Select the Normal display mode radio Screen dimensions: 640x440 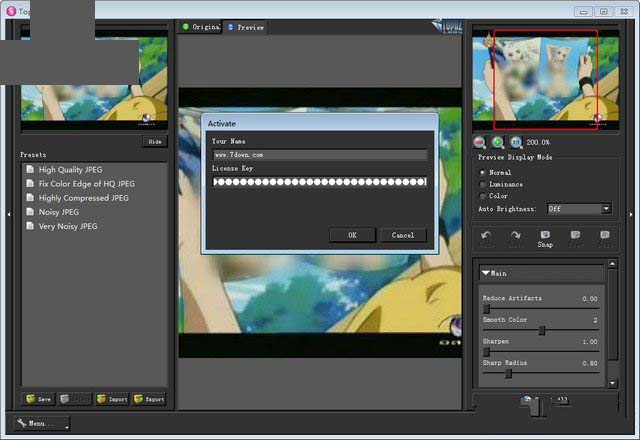point(483,172)
